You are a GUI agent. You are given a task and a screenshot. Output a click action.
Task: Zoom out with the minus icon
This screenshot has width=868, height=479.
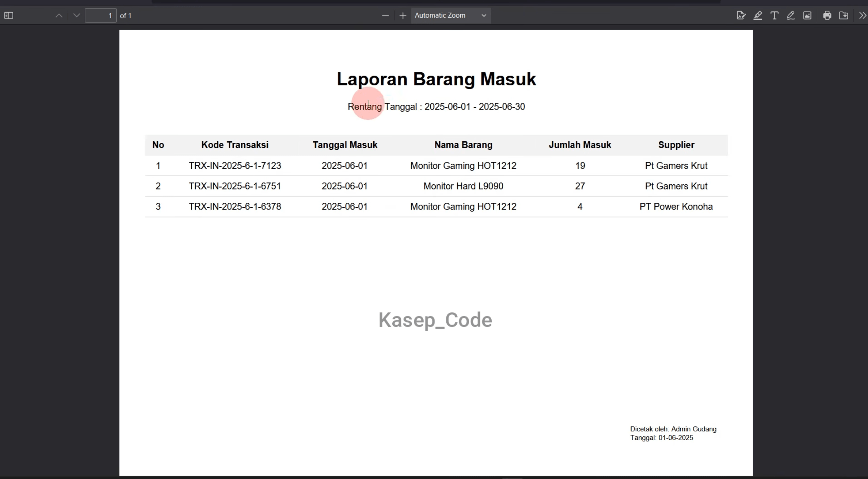(x=385, y=16)
